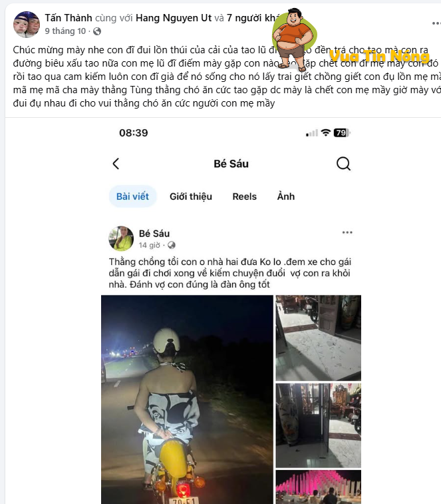Open Tấn Thành profile name link
Viewport: 441px width, 504px height.
coord(69,18)
